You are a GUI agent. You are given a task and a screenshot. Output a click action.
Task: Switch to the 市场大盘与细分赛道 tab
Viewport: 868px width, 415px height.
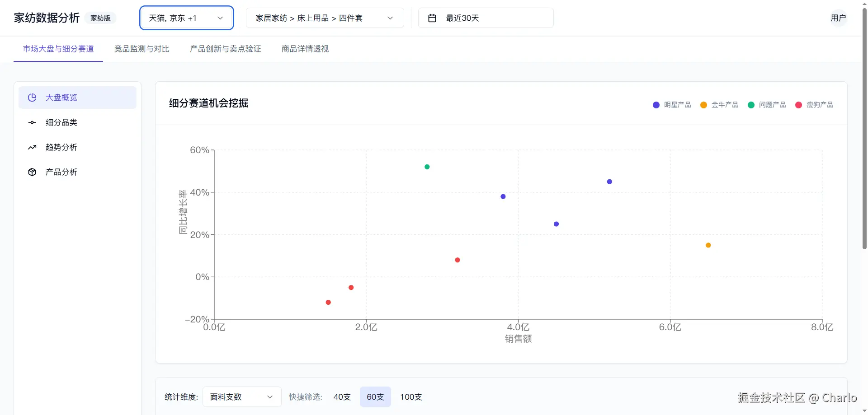(58, 49)
